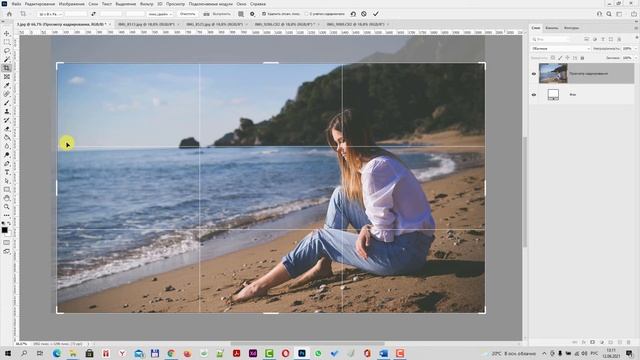
Task: Open the Photoshop taskbar button
Action: tap(302, 353)
